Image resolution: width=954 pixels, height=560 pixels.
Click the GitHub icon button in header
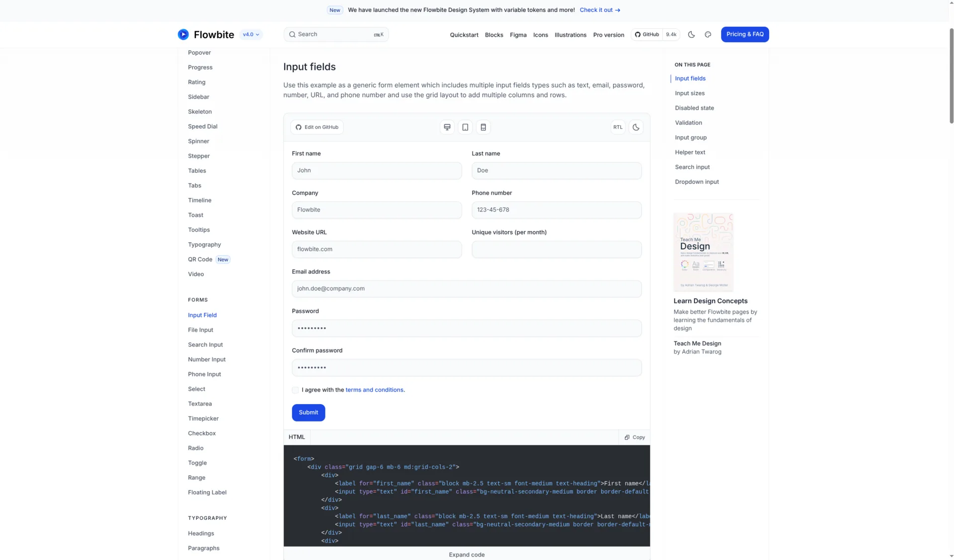click(x=647, y=34)
